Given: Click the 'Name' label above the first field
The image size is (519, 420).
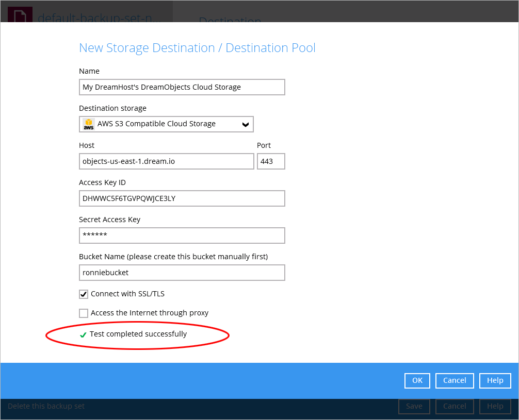Looking at the screenshot, I should click(x=89, y=71).
